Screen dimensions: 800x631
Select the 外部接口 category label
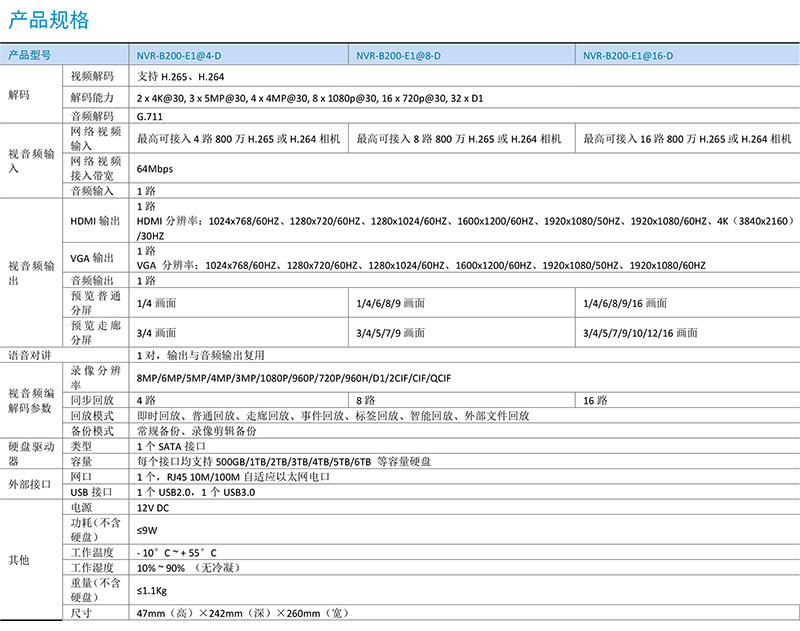coord(30,484)
